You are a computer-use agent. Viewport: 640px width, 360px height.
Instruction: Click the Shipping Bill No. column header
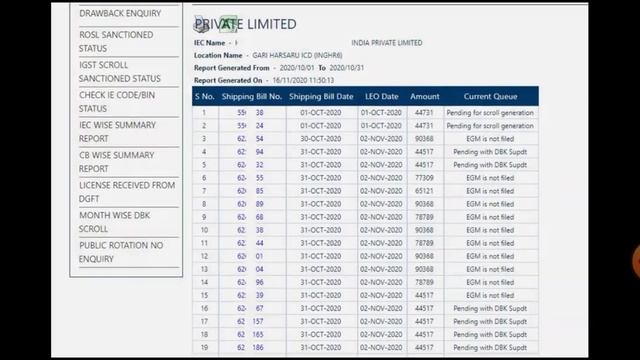tap(252, 97)
